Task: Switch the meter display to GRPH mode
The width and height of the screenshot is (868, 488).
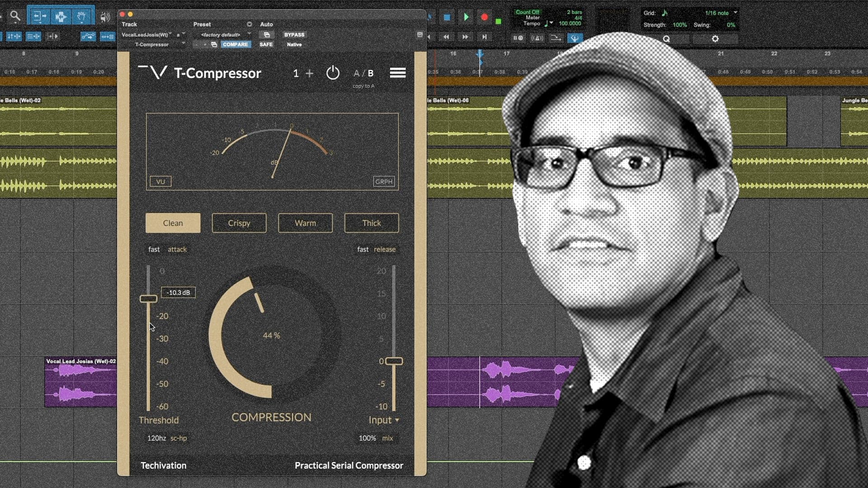Action: pyautogui.click(x=383, y=181)
